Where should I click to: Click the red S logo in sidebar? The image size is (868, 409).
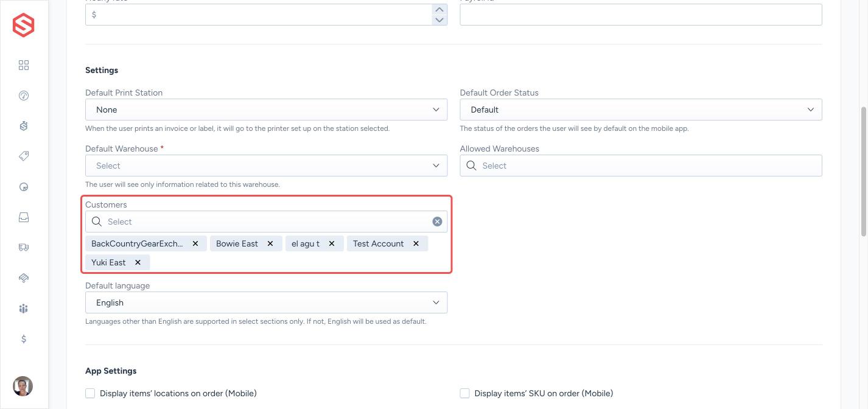coord(23,26)
